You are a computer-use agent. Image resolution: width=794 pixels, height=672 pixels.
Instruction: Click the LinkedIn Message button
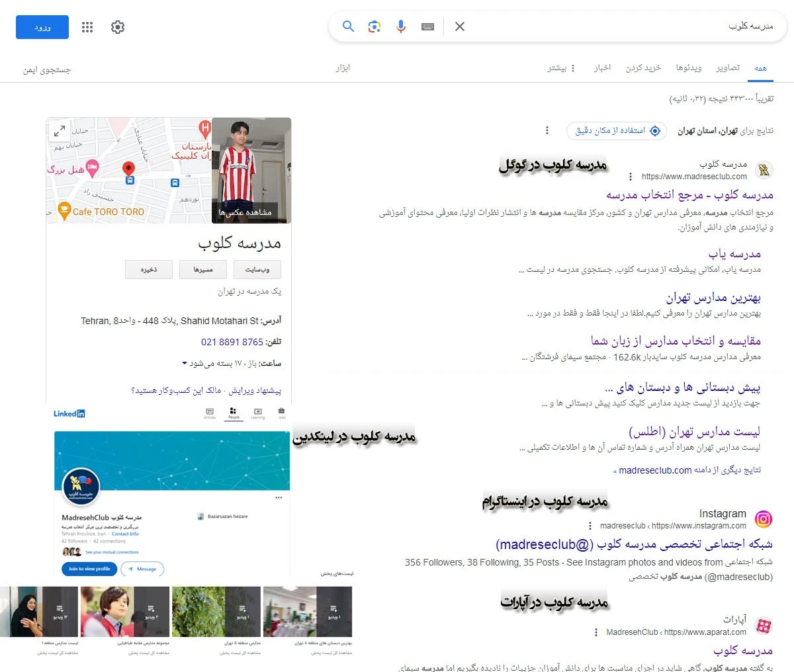(143, 569)
